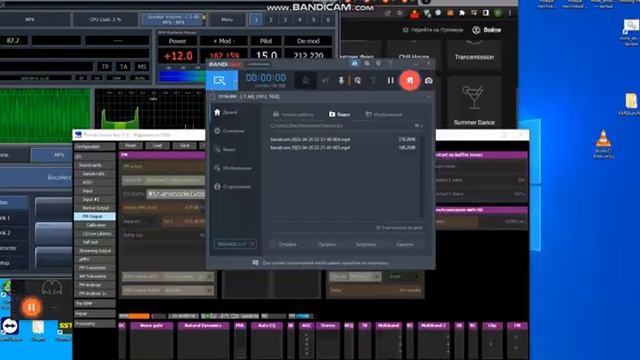The height and width of the screenshot is (360, 640).
Task: Click the Save button in Stereo Tool configuration
Action: pyautogui.click(x=184, y=146)
